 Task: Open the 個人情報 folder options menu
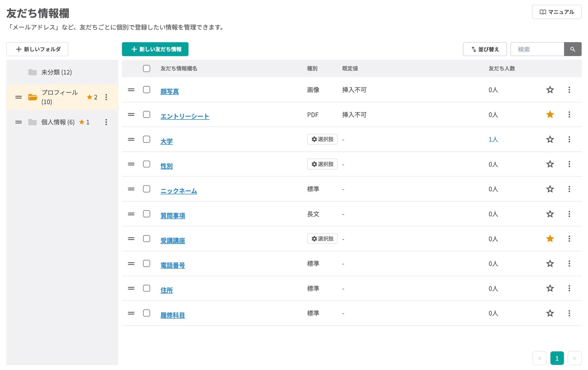(x=106, y=122)
